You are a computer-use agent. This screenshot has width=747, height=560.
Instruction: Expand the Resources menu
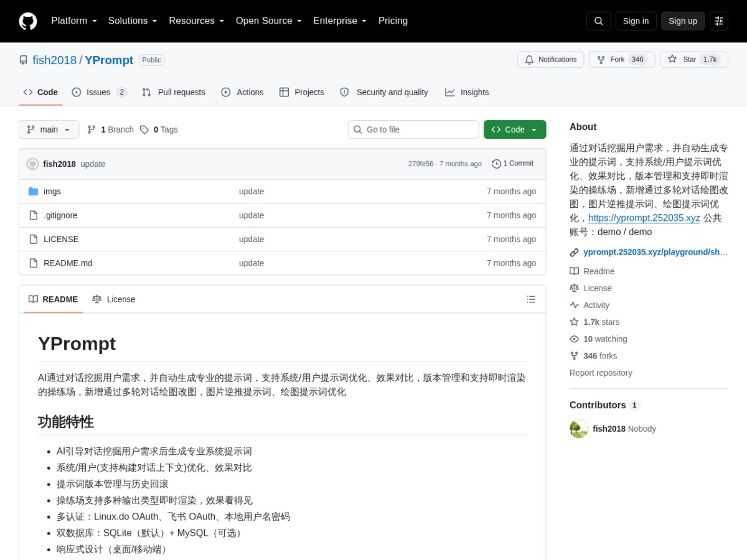click(x=196, y=21)
